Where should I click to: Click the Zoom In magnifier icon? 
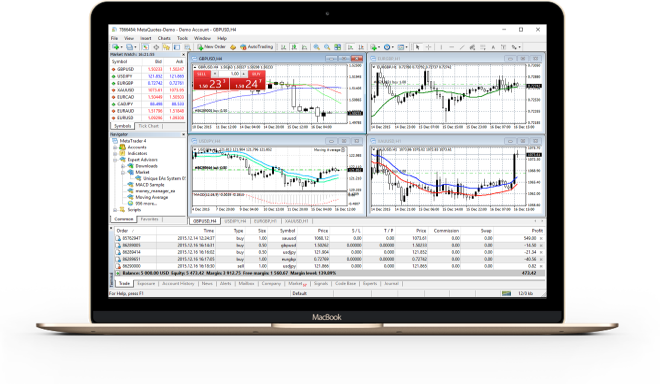[x=317, y=47]
